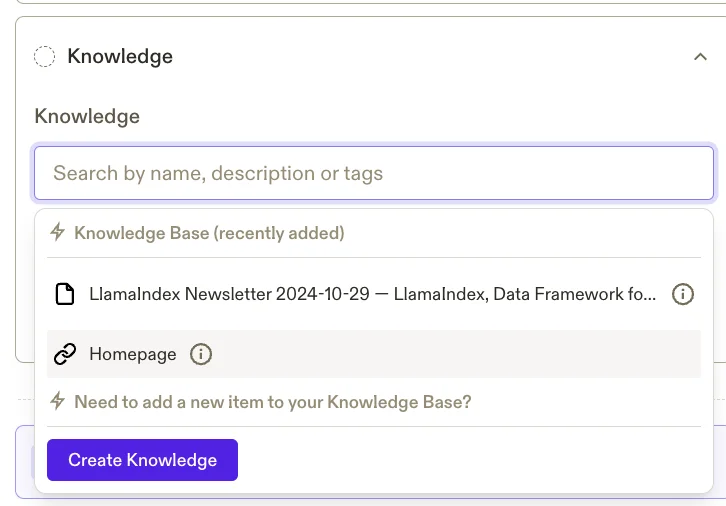Choose the Homepage knowledge item
Viewport: 726px width, 506px height.
click(x=132, y=354)
